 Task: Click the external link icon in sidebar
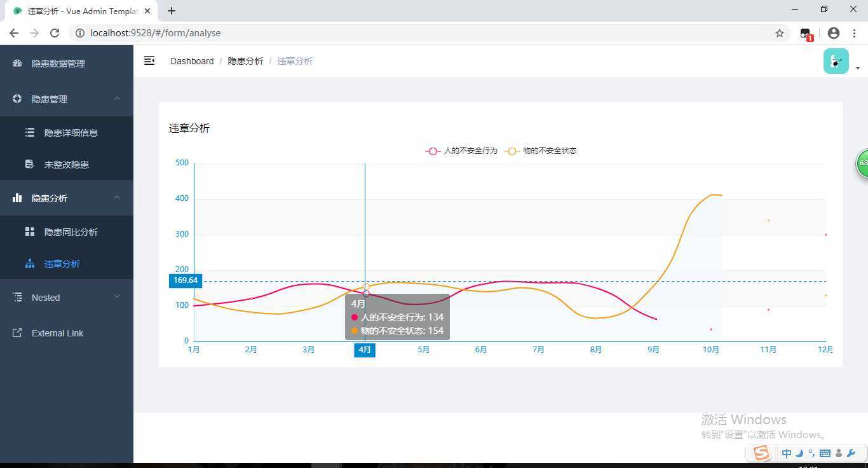click(17, 333)
